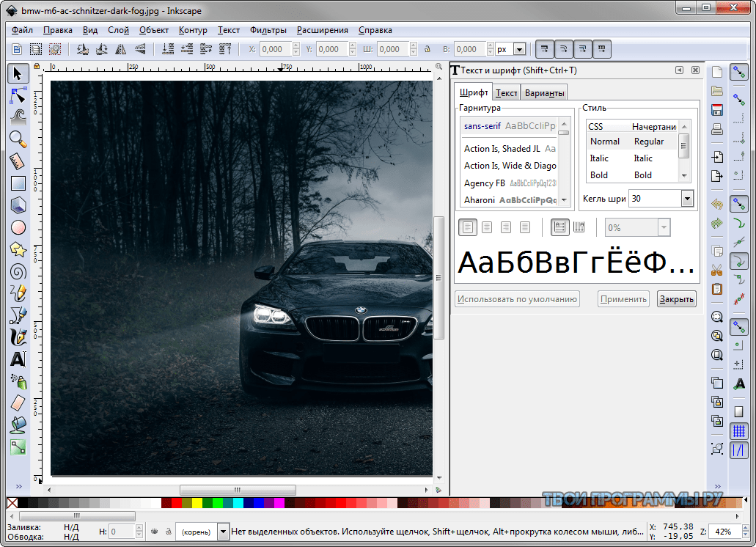Select the Eraser tool
Viewport: 756px width, 547px height.
click(18, 403)
